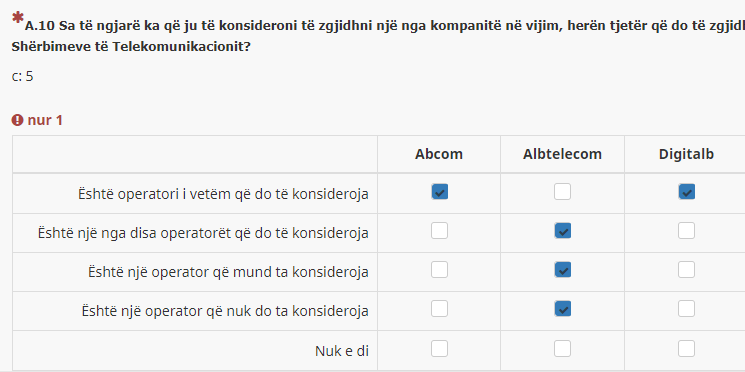Check Abcom for 'Nuk e di' row
Screen dimensions: 745x372
pos(439,349)
